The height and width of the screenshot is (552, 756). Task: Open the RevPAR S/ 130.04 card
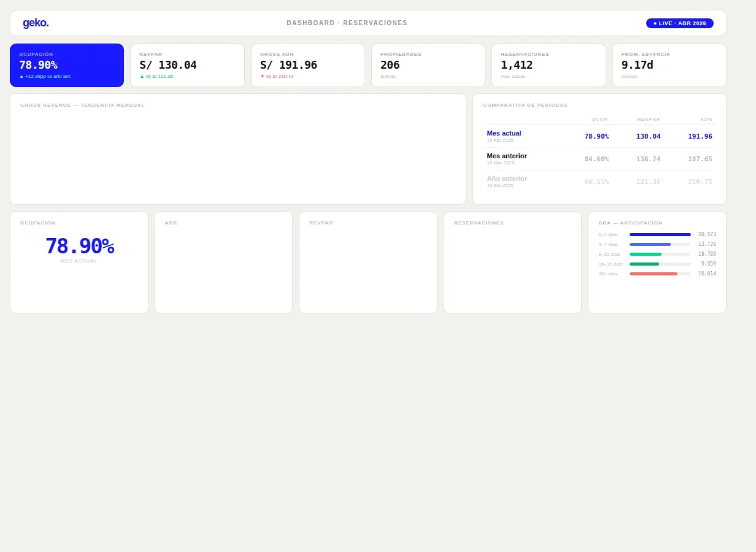coord(187,65)
